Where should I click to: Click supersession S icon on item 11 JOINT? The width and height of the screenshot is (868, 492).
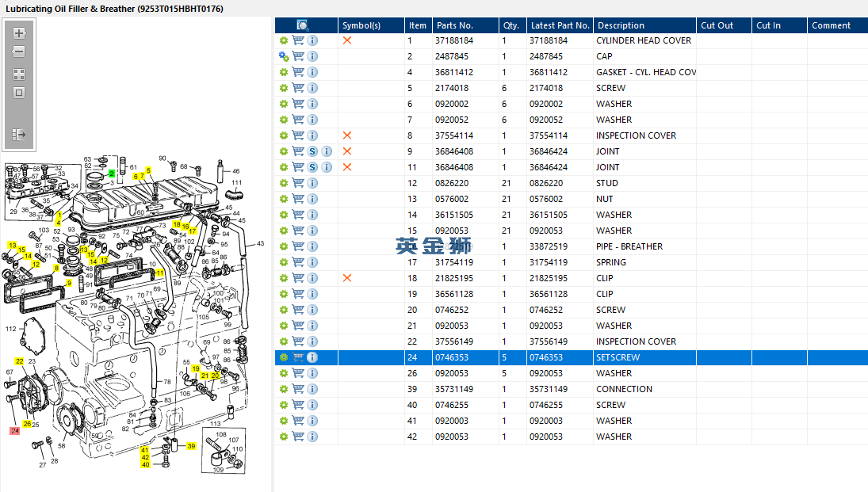click(312, 167)
